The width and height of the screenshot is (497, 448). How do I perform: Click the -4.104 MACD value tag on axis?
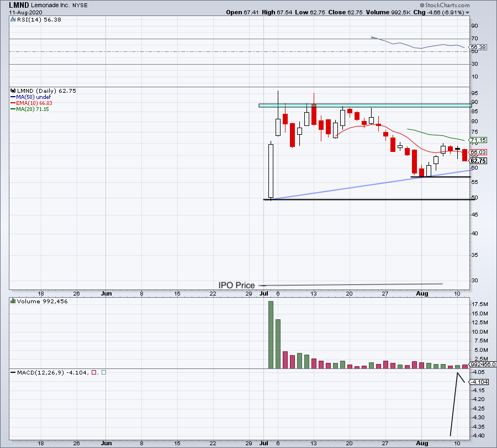click(x=479, y=382)
